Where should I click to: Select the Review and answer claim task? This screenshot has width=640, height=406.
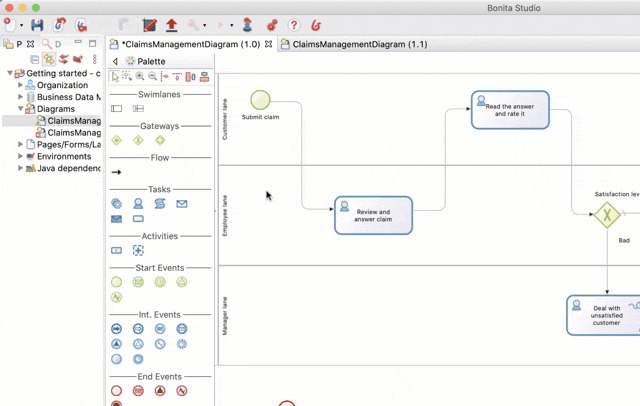373,215
